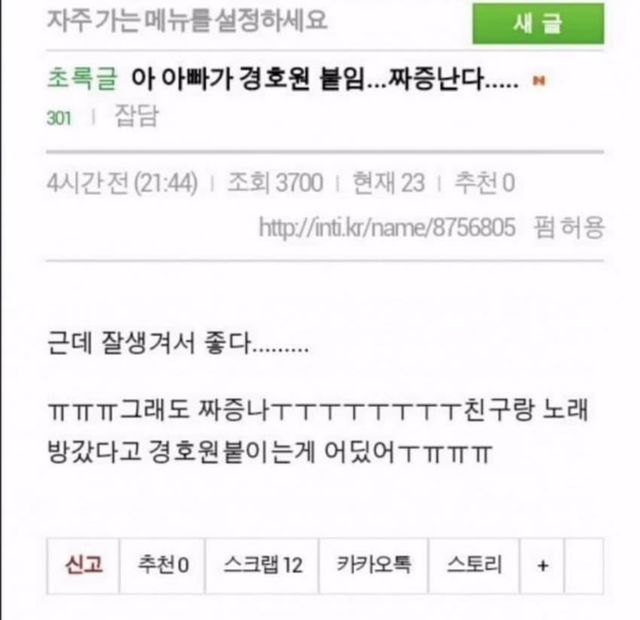
Task: Open the 301 comment count
Action: coord(59,118)
